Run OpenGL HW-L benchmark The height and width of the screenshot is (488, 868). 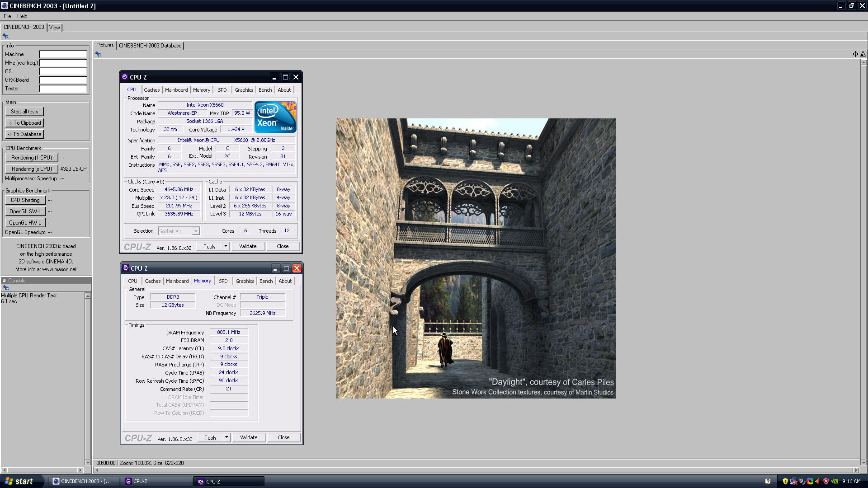(25, 223)
